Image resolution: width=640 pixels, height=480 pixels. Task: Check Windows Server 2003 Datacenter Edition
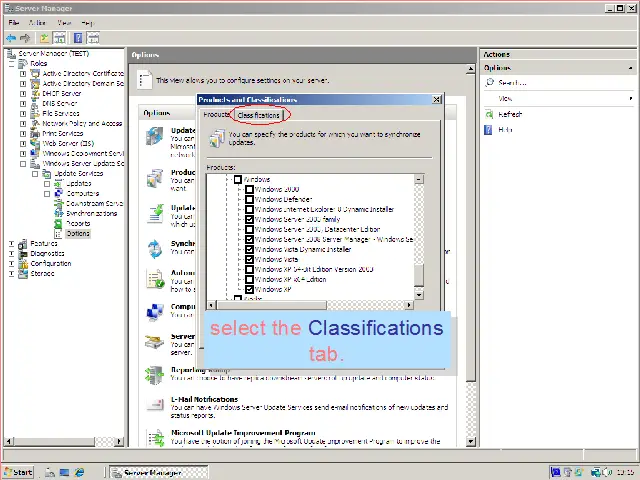pyautogui.click(x=249, y=229)
